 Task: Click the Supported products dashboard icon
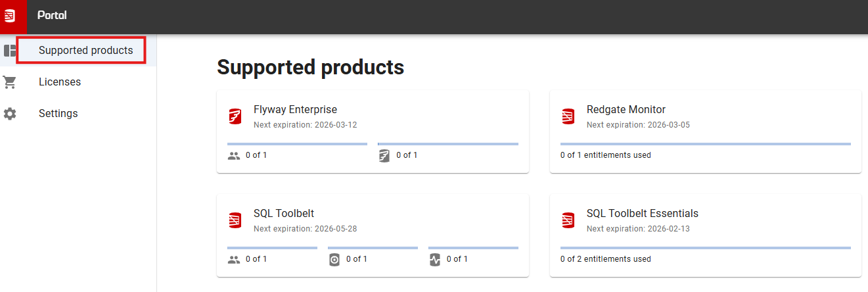10,51
